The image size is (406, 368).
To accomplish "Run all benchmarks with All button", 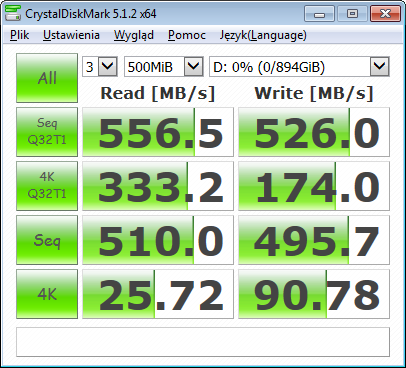I will 47,78.
